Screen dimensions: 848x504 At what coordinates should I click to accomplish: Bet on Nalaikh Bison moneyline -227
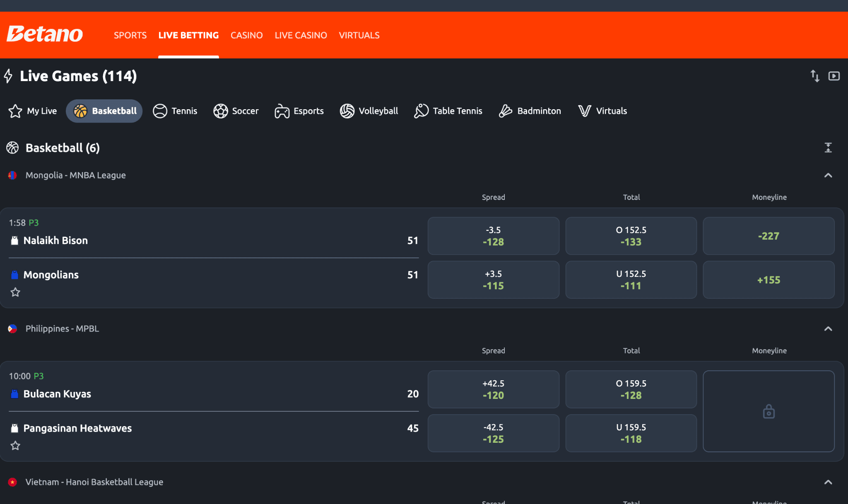768,236
